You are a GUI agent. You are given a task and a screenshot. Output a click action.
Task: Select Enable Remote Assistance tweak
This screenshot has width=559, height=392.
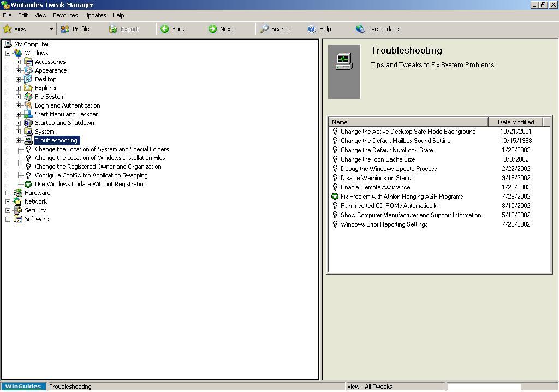coord(375,187)
